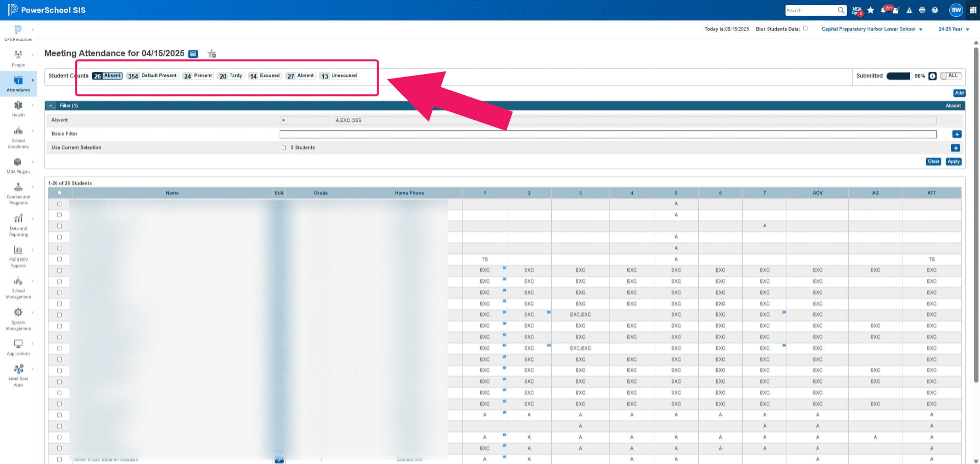The image size is (980, 464).
Task: Click the Add button
Action: click(x=959, y=93)
